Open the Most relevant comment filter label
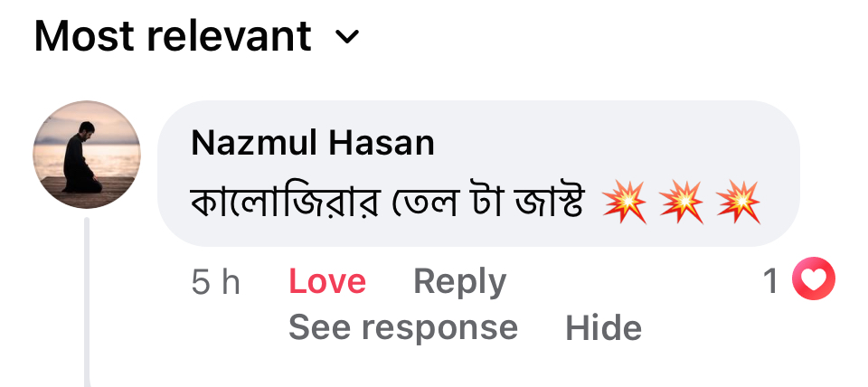868x387 pixels. point(173,36)
